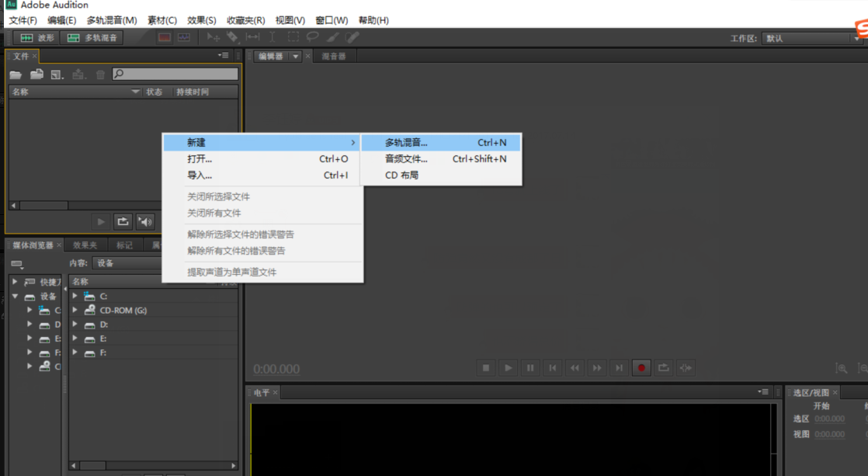Switch to the 效果夹 tab

click(x=85, y=245)
